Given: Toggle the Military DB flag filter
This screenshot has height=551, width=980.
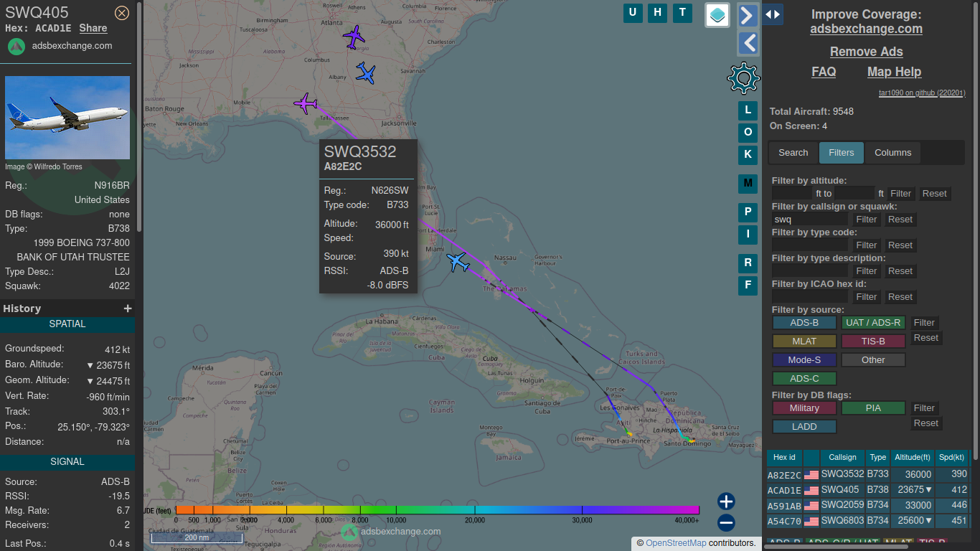Looking at the screenshot, I should coord(804,408).
